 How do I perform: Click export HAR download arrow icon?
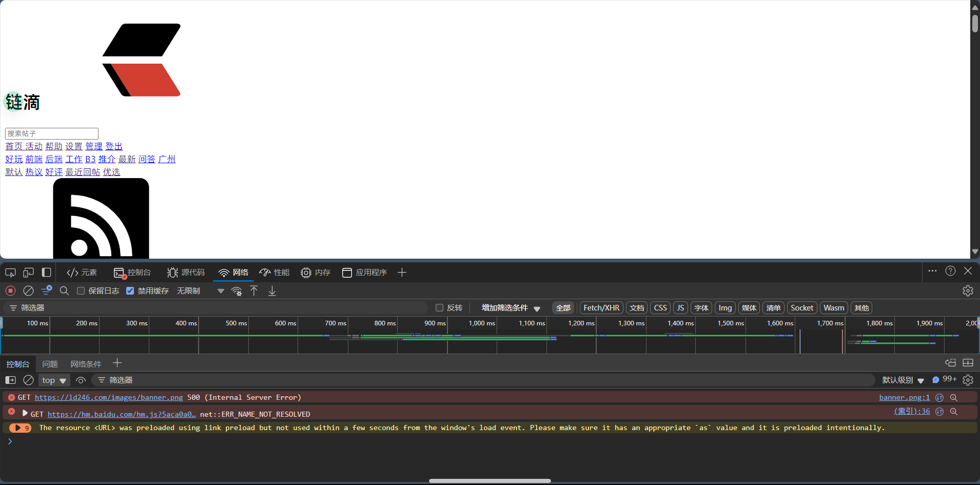click(x=272, y=291)
